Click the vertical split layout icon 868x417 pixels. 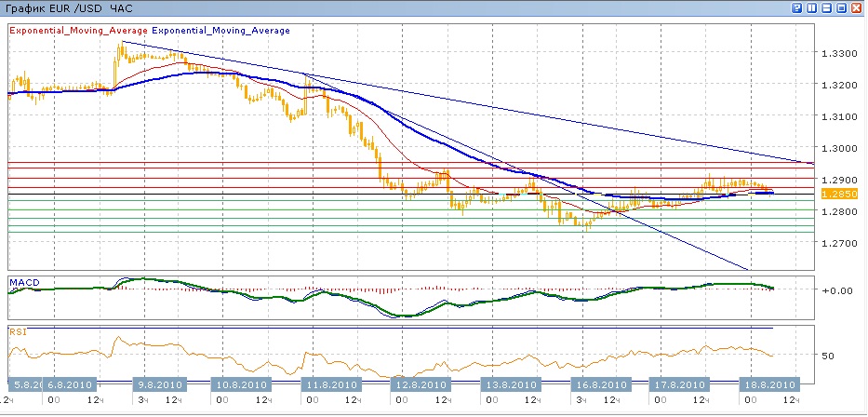click(x=812, y=7)
